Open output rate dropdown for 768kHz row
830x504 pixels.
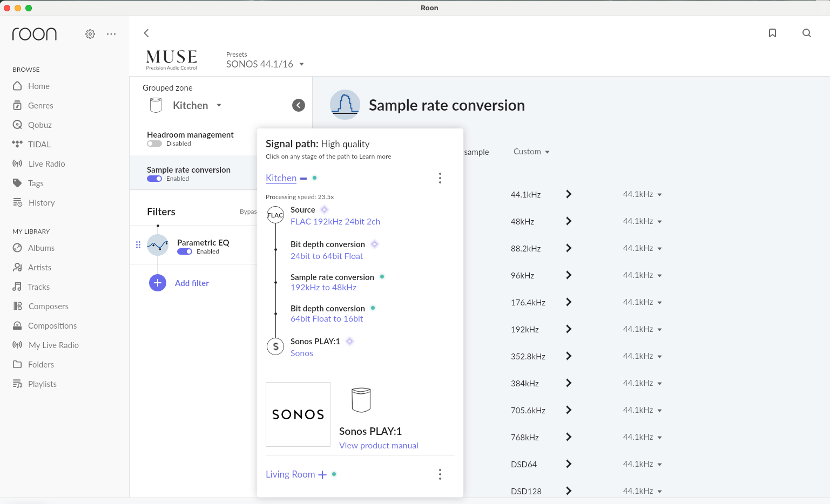[x=643, y=437]
